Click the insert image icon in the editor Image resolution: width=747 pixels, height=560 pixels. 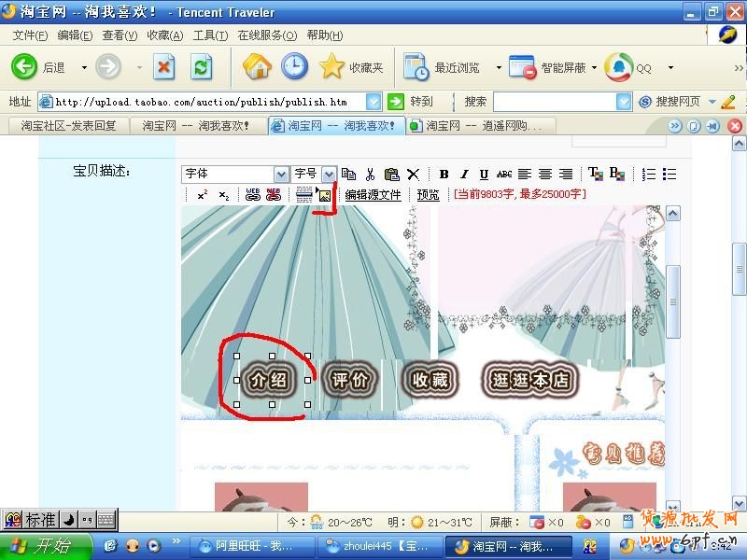324,195
